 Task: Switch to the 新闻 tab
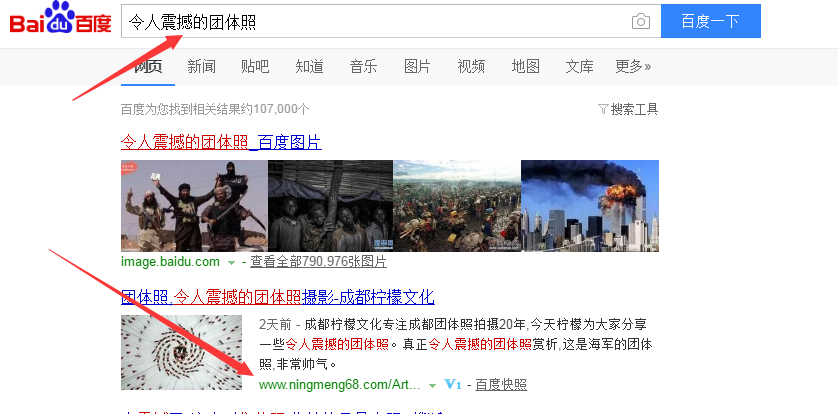pyautogui.click(x=201, y=66)
